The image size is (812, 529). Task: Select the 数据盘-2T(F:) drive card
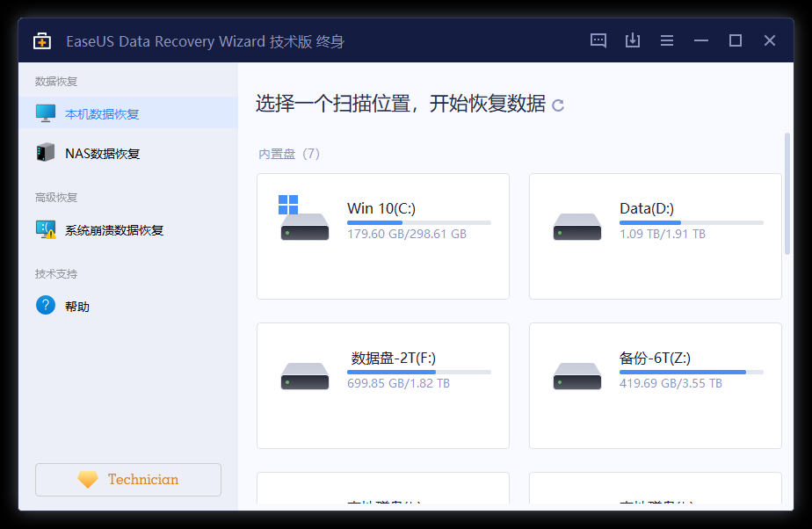[x=383, y=386]
